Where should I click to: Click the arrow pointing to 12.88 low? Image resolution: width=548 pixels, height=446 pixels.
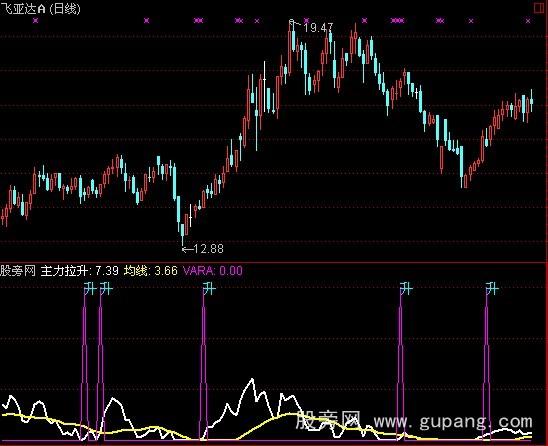tap(187, 249)
